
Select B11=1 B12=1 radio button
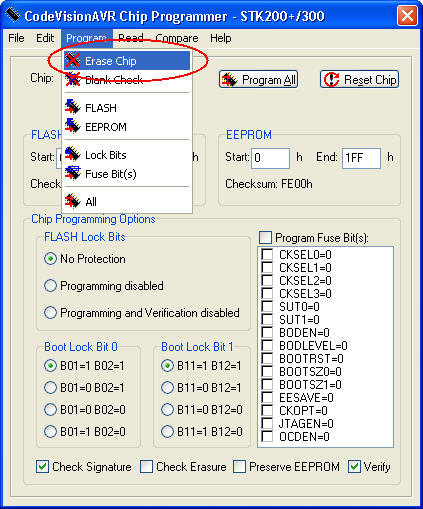pos(167,366)
